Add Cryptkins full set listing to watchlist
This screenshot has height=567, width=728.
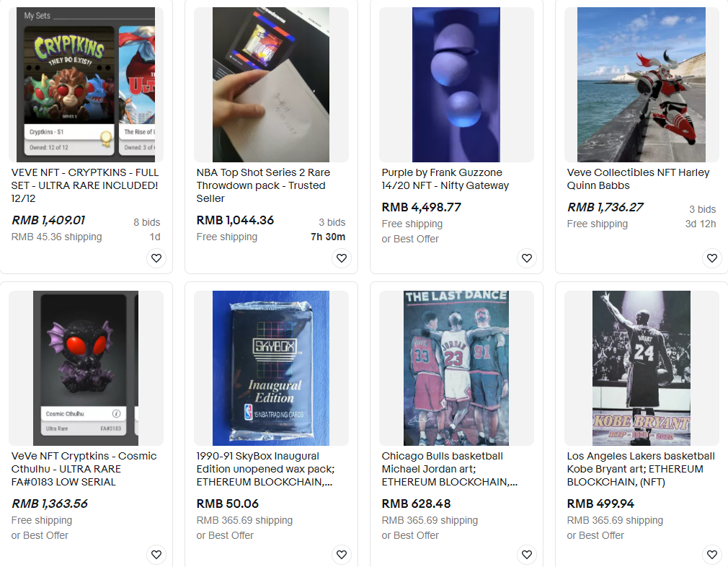[x=156, y=258]
